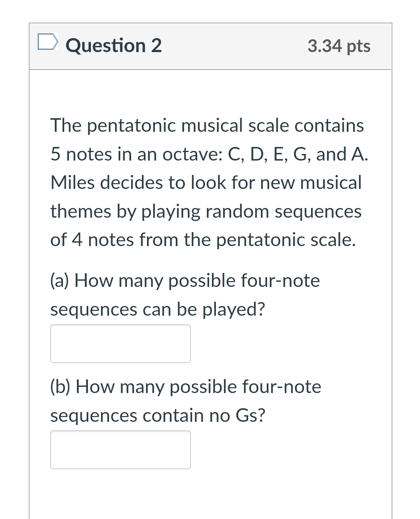
Task: Click inside the part (b) answer field
Action: [121, 450]
